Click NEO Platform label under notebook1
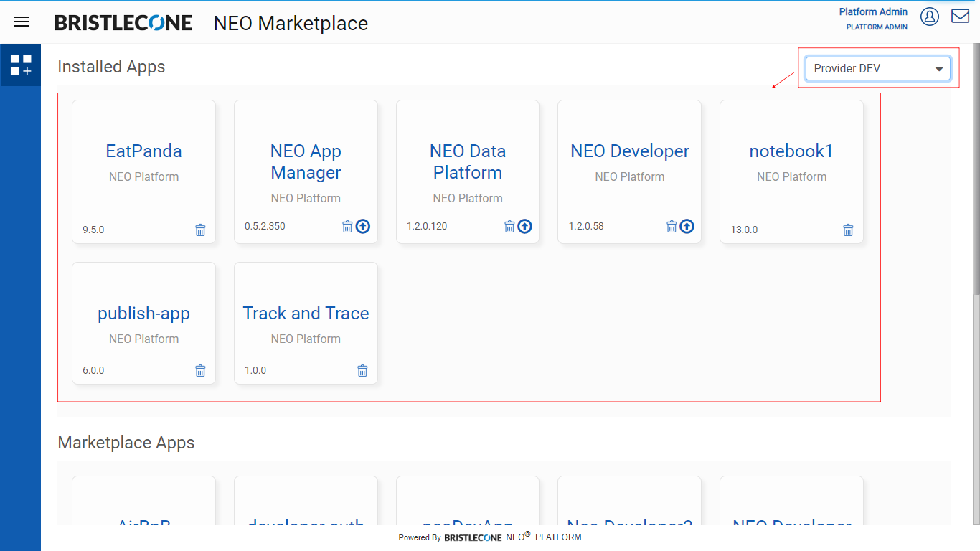Image resolution: width=980 pixels, height=551 pixels. click(x=791, y=176)
